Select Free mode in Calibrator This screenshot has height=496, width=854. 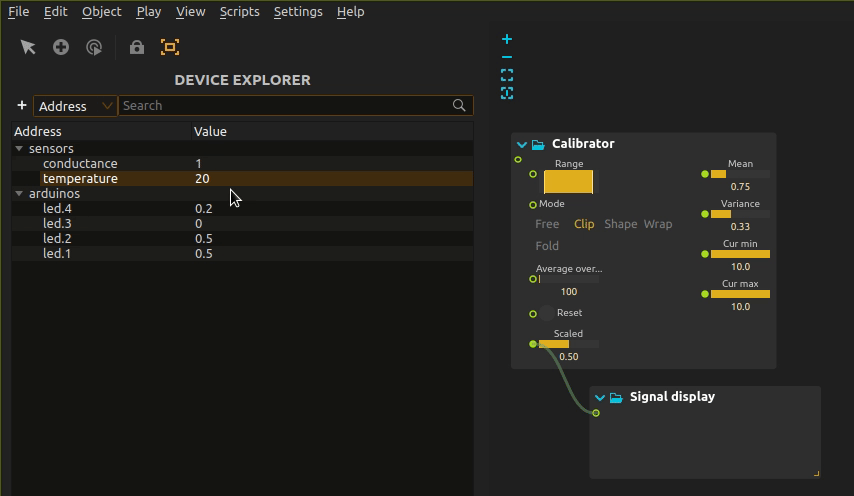pos(547,224)
